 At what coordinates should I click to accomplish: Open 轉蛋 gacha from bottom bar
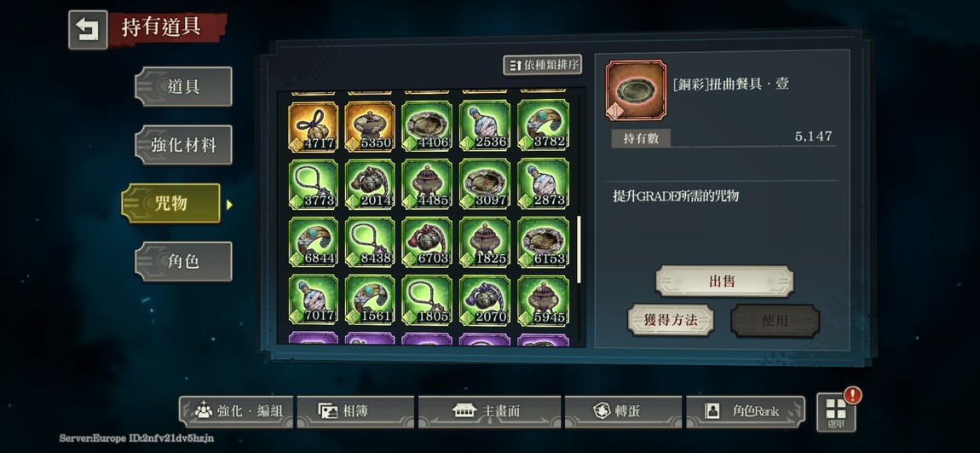click(x=623, y=411)
